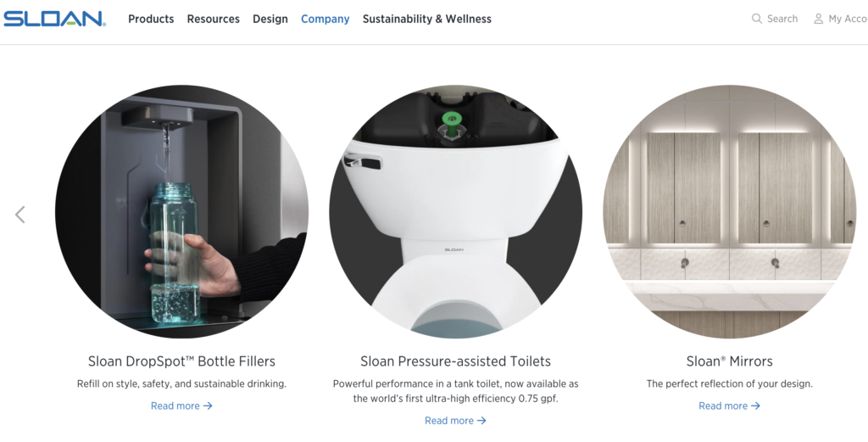Open the Company menu
The image size is (868, 442).
[325, 19]
